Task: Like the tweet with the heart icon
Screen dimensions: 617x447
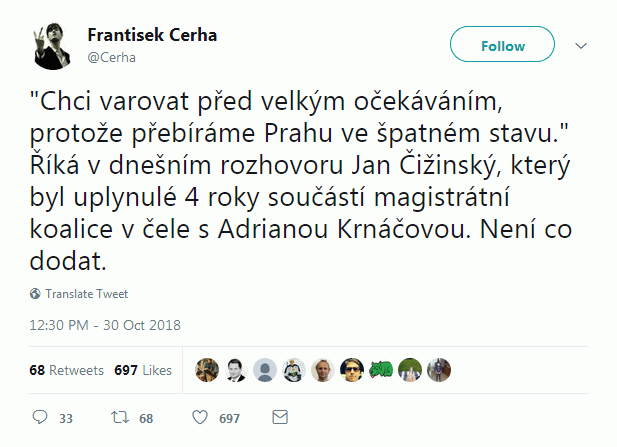Action: [199, 417]
